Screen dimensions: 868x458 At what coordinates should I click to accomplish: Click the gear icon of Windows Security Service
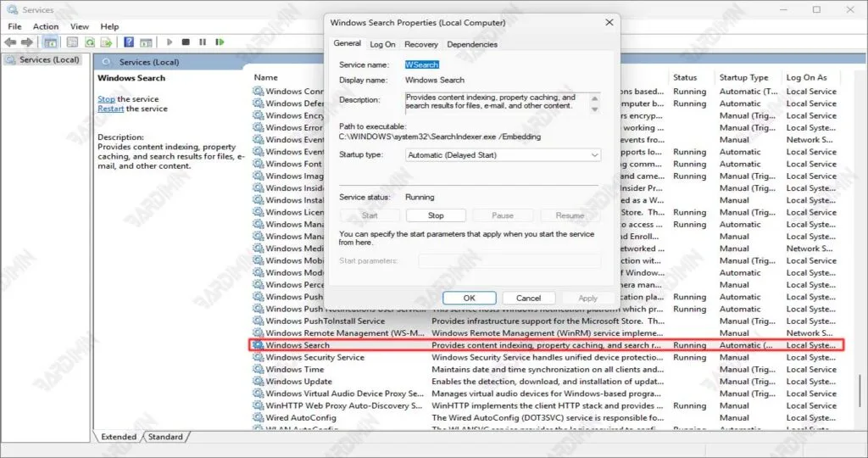[x=259, y=357]
